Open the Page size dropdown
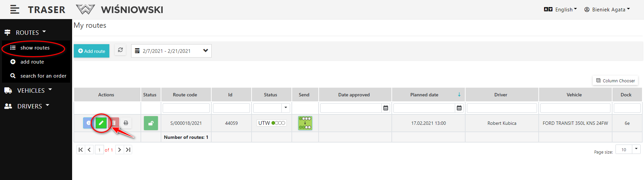The image size is (644, 180). point(636,149)
